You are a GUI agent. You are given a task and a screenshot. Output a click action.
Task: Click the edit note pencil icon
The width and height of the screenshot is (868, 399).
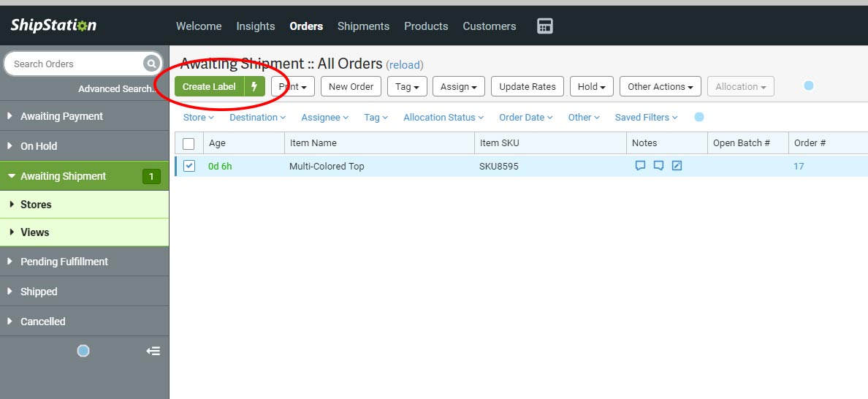click(x=677, y=166)
